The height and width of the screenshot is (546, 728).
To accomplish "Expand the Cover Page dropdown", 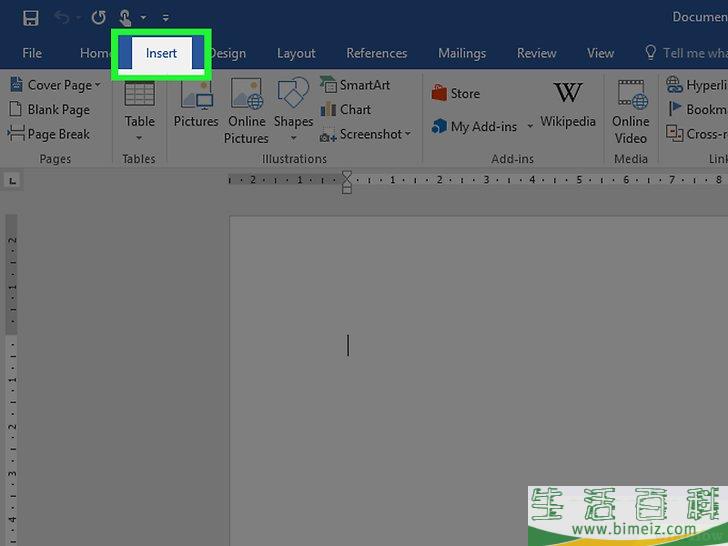I will coord(97,86).
